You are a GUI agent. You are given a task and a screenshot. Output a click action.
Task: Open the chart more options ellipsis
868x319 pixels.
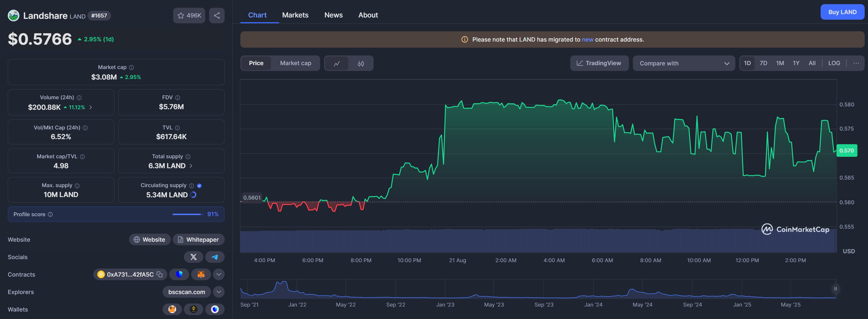[x=856, y=63]
